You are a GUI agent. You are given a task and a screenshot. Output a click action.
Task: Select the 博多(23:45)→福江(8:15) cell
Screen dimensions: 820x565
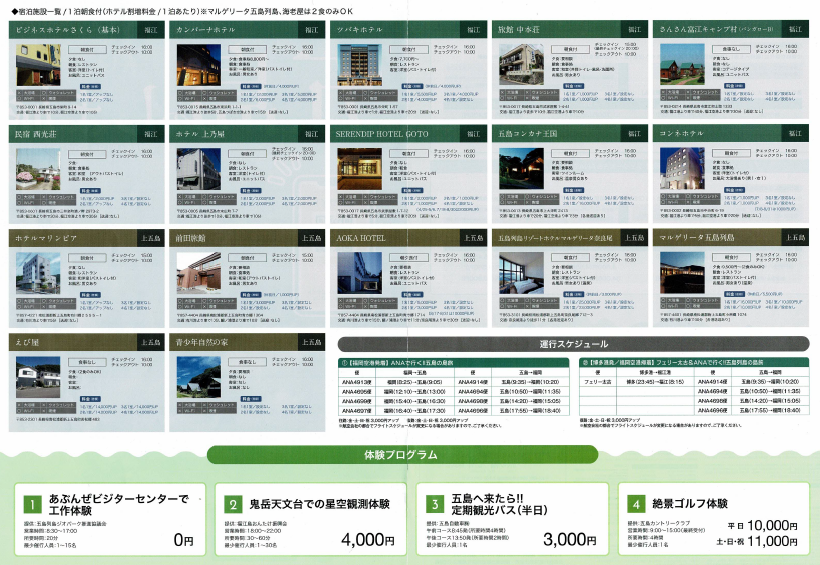[x=655, y=382]
